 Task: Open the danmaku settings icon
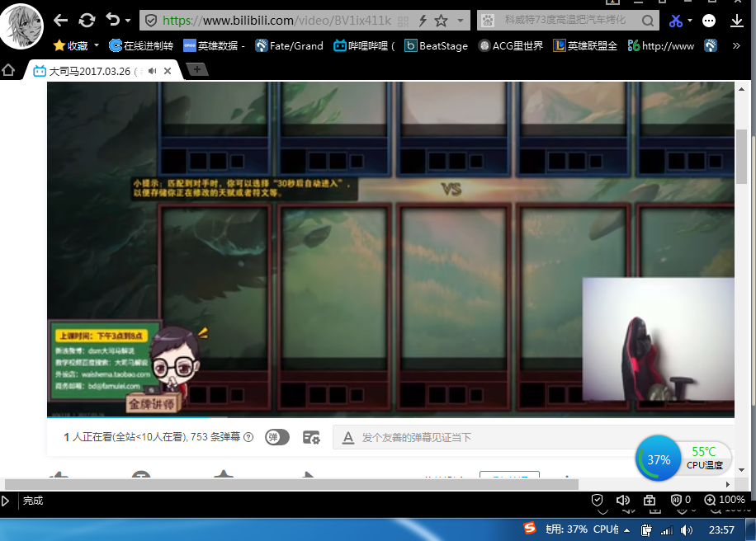[311, 437]
